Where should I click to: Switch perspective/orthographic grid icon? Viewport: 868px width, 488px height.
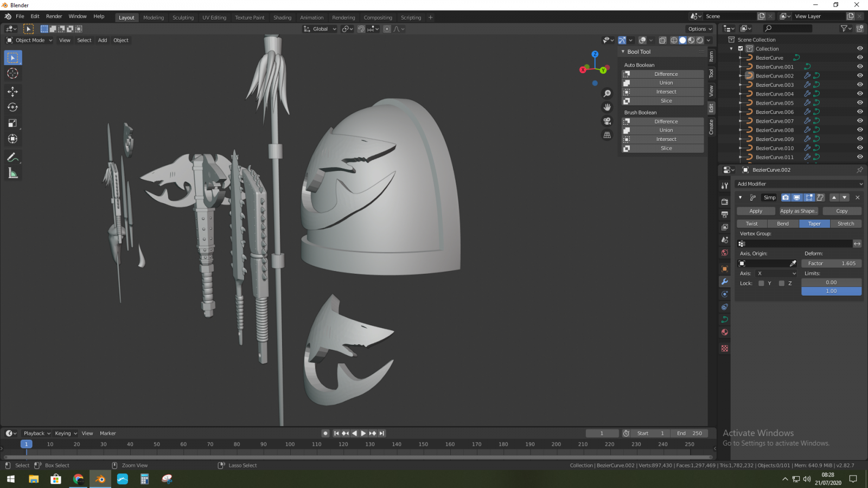click(607, 135)
